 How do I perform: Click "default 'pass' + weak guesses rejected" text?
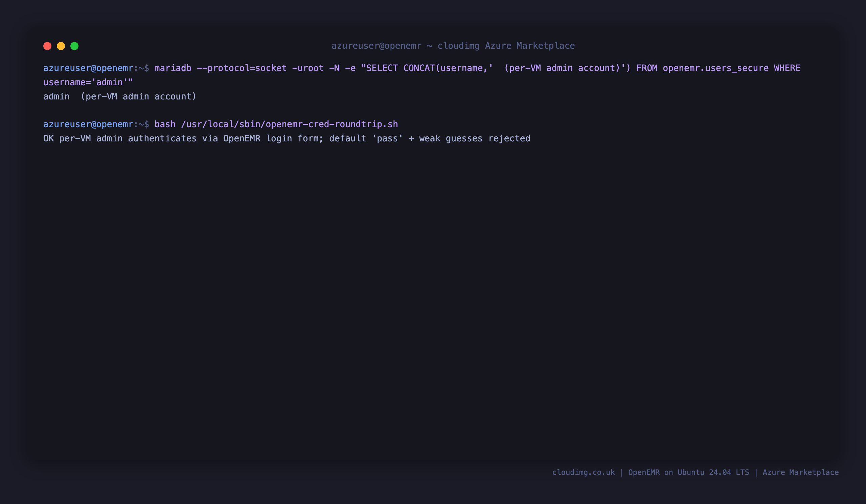pyautogui.click(x=430, y=138)
